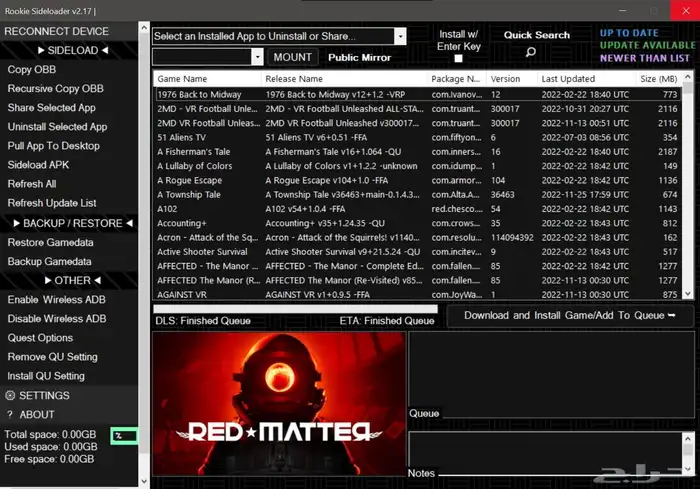Click the download progress bar

[x=295, y=309]
